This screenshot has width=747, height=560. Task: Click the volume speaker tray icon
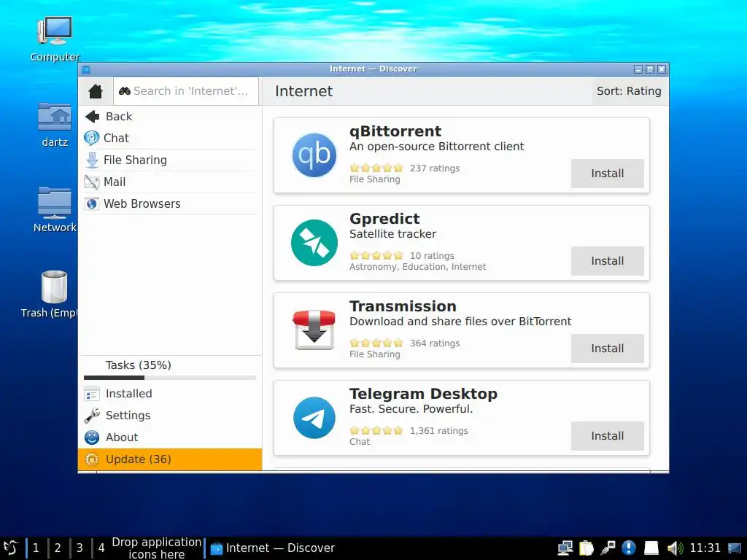[675, 548]
